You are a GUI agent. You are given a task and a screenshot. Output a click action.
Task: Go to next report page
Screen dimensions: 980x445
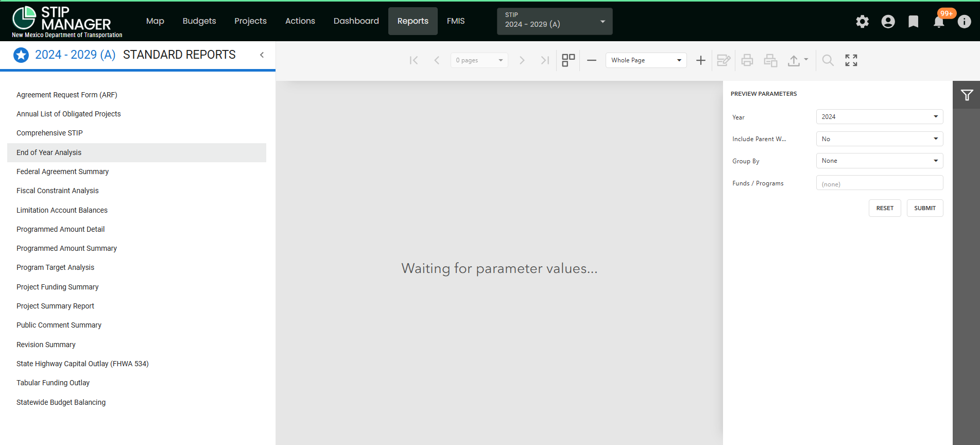(522, 60)
